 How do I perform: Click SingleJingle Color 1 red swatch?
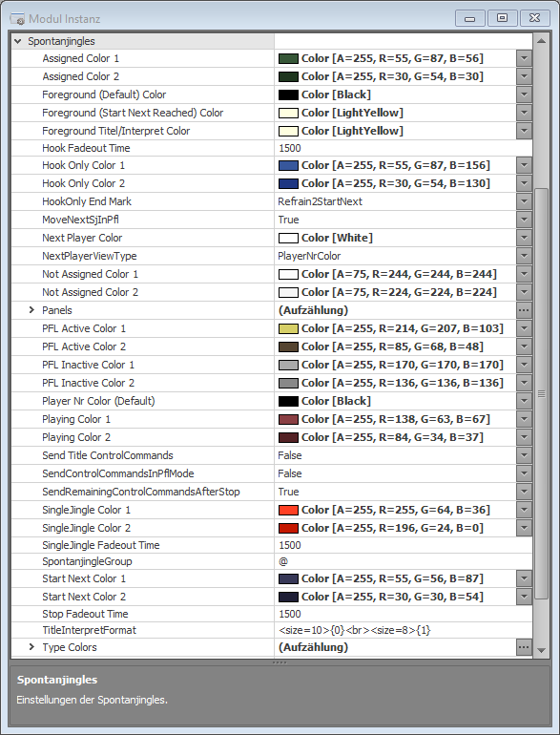tap(288, 510)
